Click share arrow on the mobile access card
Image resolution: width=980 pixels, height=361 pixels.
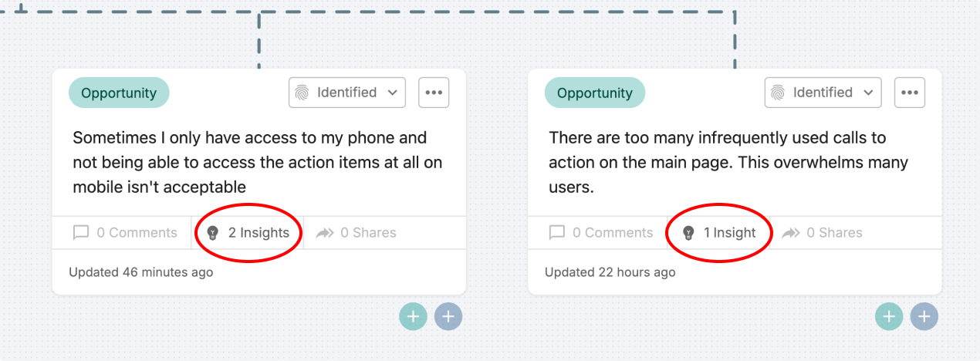tap(325, 232)
